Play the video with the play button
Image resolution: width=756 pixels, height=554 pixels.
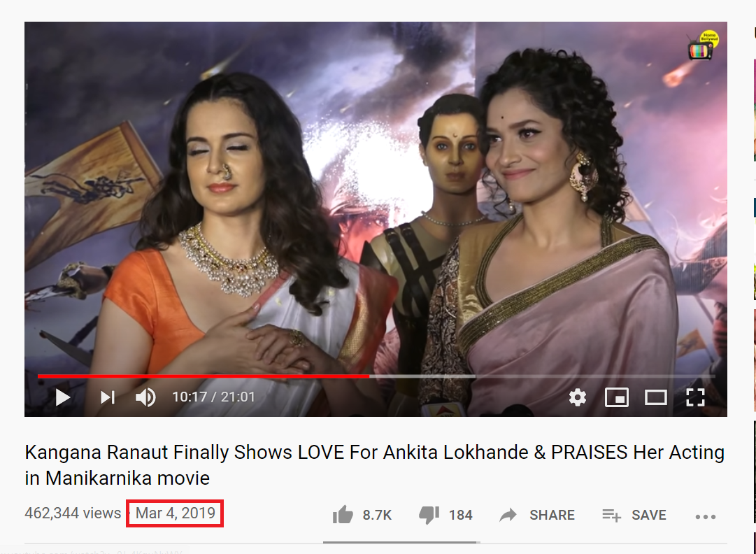63,397
